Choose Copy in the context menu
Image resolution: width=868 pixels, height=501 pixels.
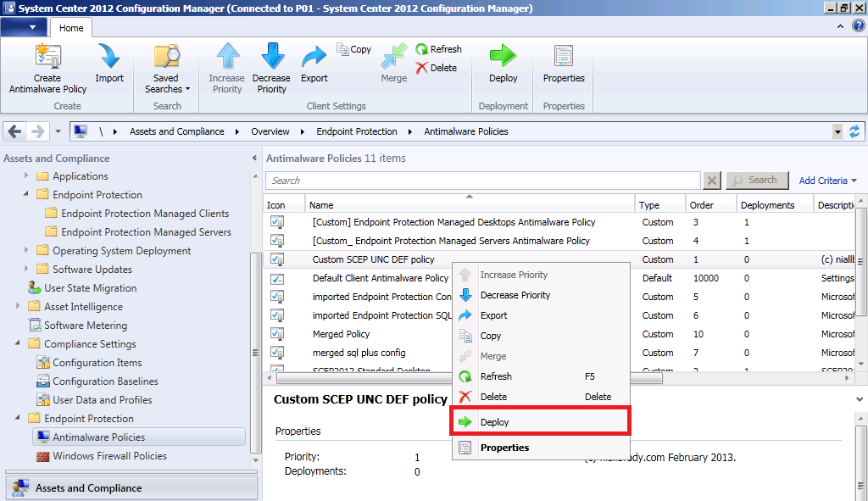coord(541,336)
